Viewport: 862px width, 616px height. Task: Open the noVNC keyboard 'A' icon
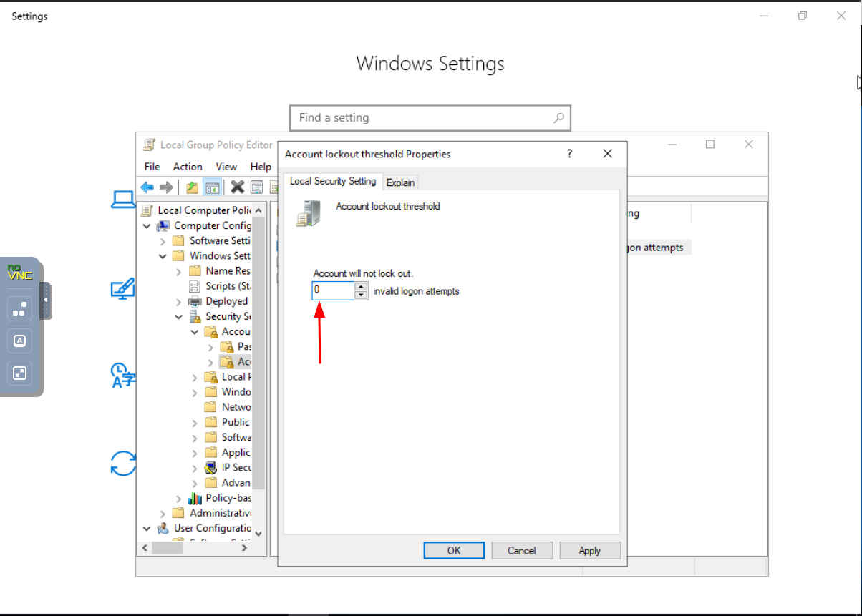[20, 341]
